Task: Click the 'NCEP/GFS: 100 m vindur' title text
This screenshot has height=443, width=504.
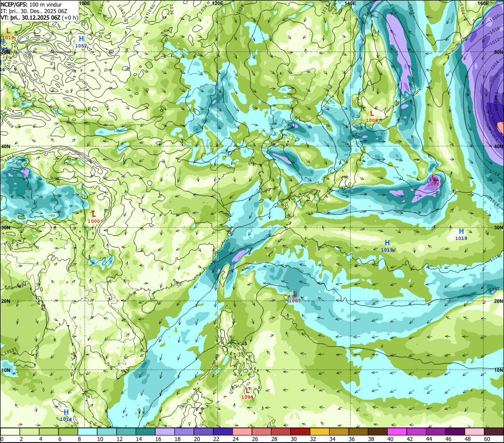Action: pos(31,5)
